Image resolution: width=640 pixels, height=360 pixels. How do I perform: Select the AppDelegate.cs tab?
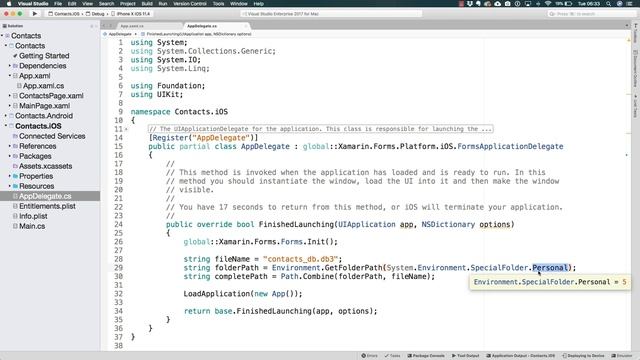tap(202, 26)
